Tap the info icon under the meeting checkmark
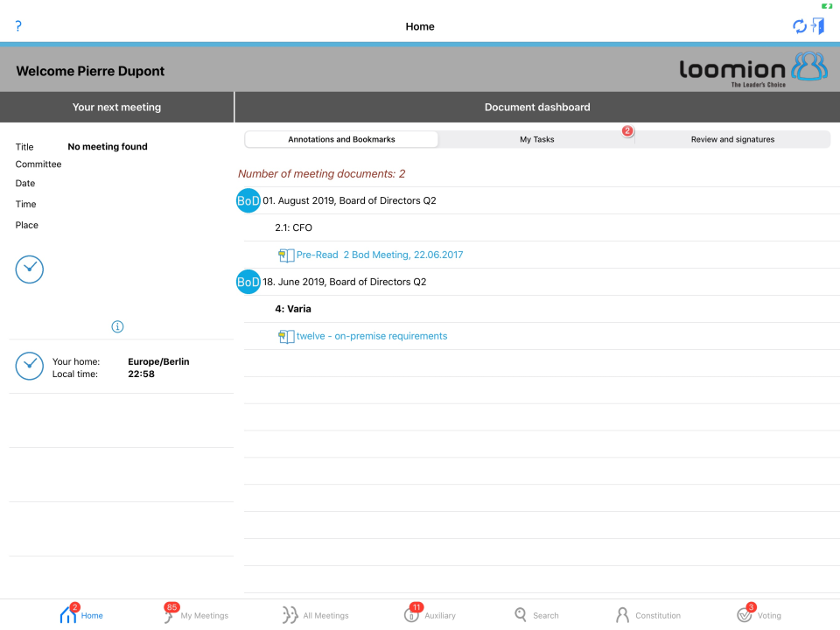 [x=117, y=326]
